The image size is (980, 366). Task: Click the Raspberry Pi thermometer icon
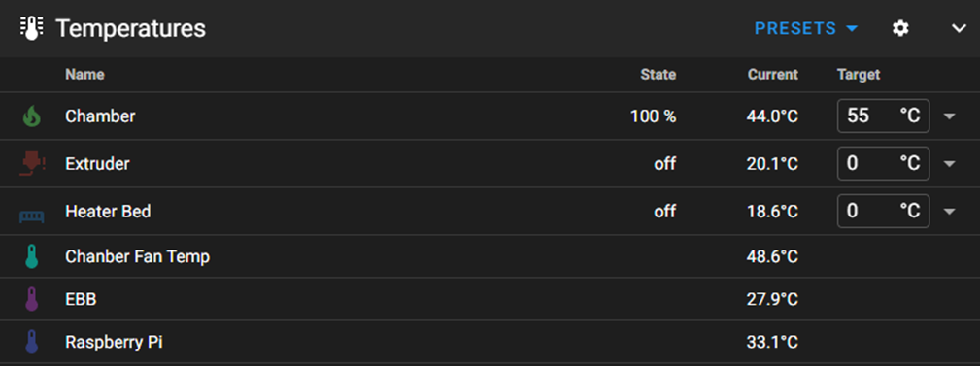tap(32, 343)
